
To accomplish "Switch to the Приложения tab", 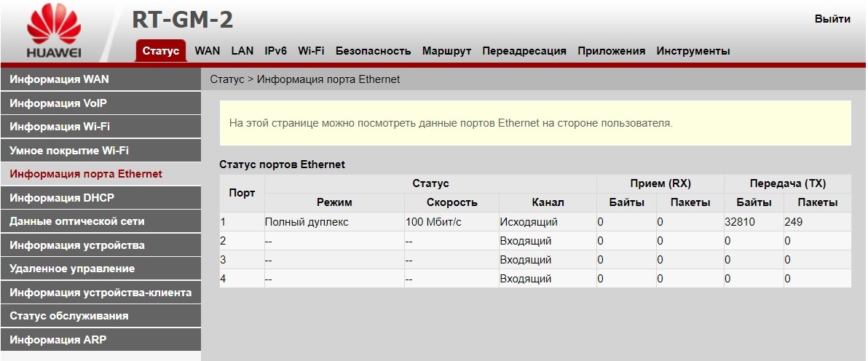I will [611, 51].
